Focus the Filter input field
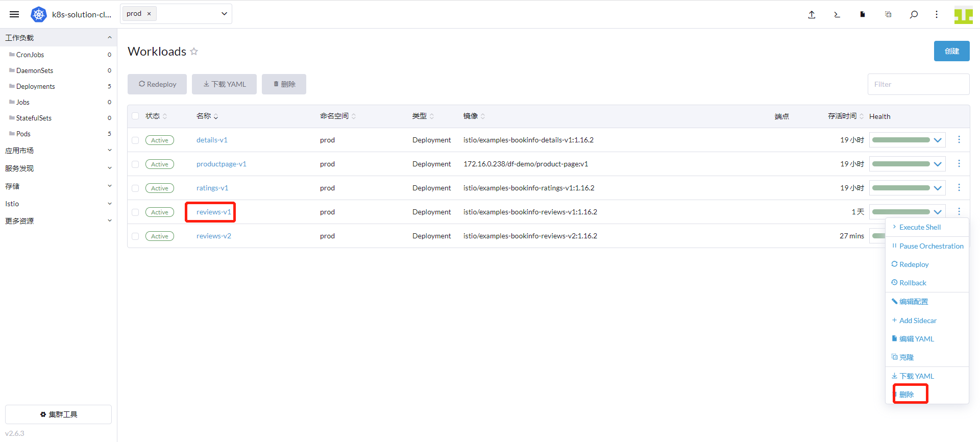The image size is (980, 442). coord(918,84)
